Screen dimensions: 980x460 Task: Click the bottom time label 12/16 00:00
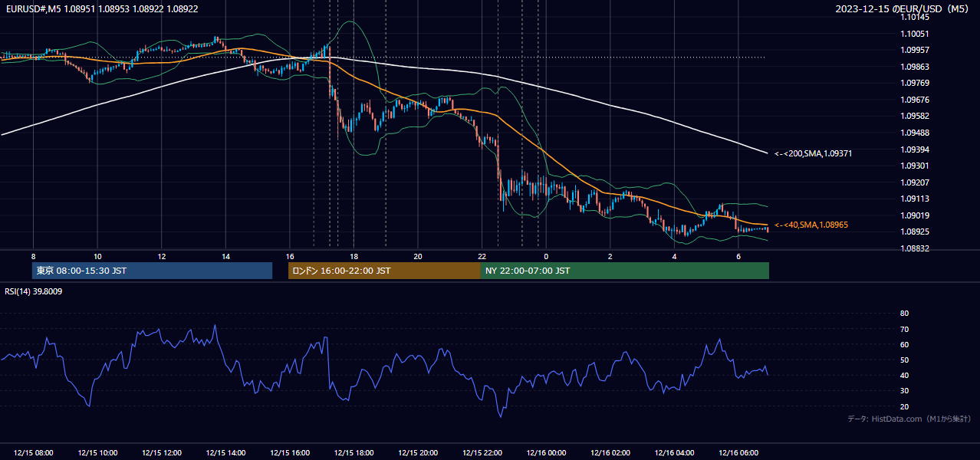click(546, 453)
